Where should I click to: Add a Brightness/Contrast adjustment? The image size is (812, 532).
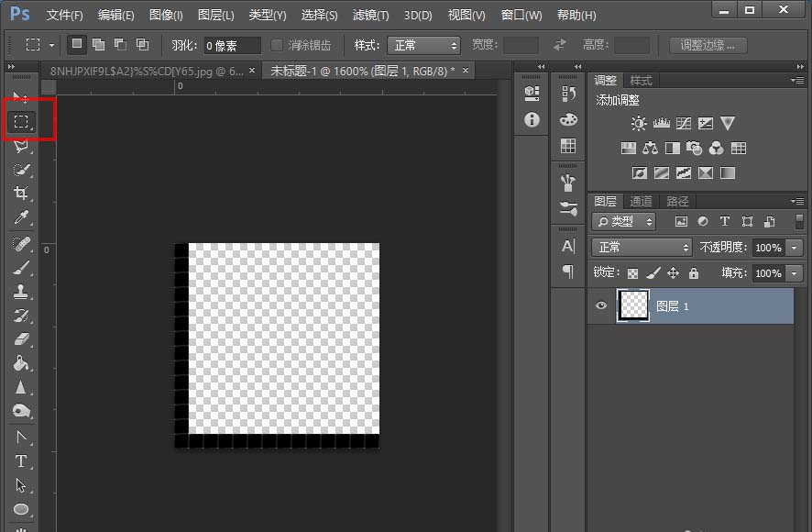click(x=639, y=123)
